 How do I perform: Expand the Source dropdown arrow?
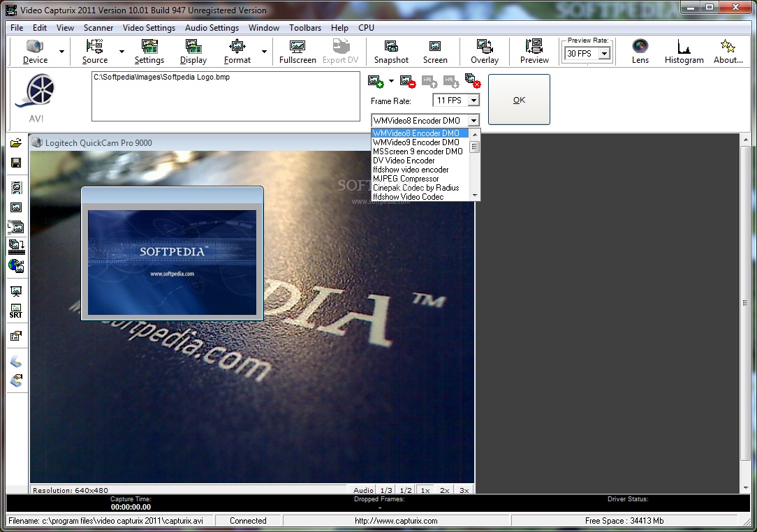tap(122, 52)
